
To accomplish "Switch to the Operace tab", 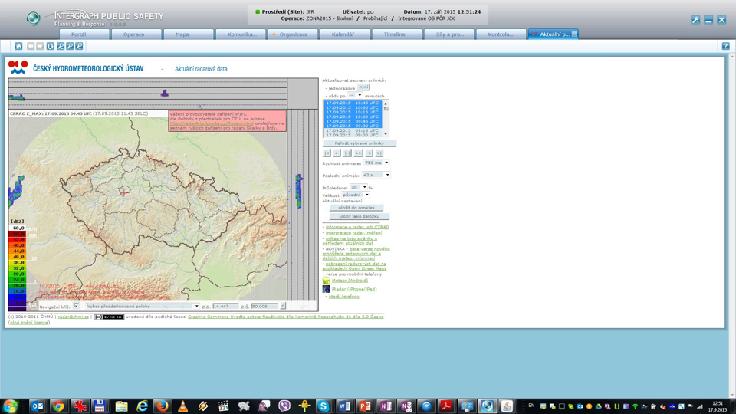I will click(136, 34).
